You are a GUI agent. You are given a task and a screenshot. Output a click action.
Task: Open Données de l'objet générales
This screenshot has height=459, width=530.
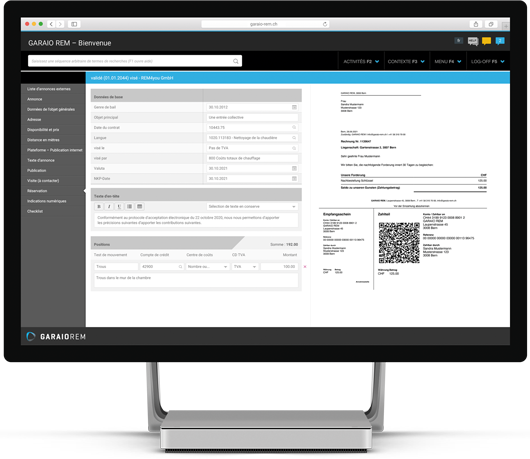51,109
